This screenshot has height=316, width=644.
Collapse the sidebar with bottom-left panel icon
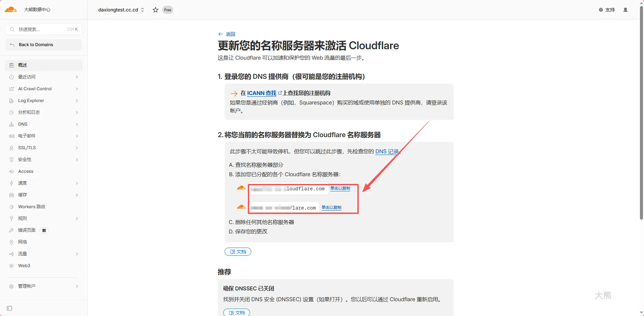click(x=9, y=308)
